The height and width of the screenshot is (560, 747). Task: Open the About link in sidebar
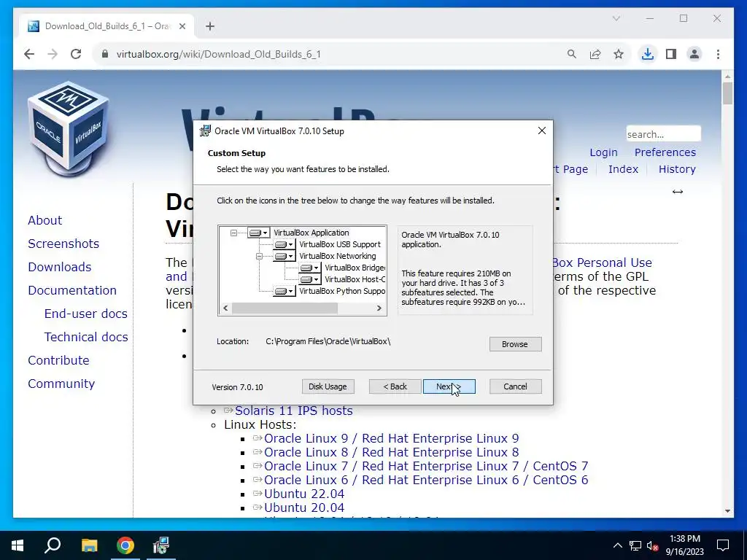[44, 220]
